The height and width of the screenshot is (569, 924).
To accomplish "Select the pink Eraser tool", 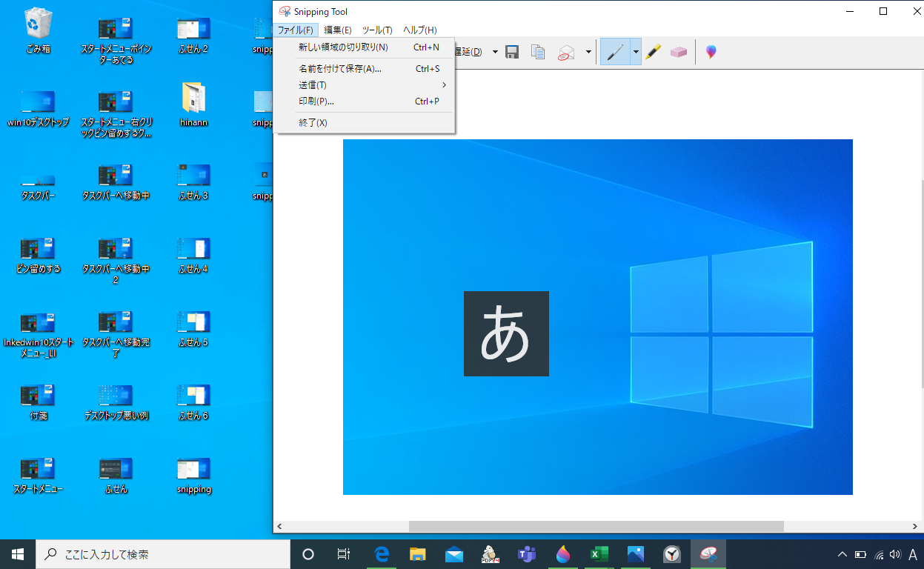I will [679, 52].
